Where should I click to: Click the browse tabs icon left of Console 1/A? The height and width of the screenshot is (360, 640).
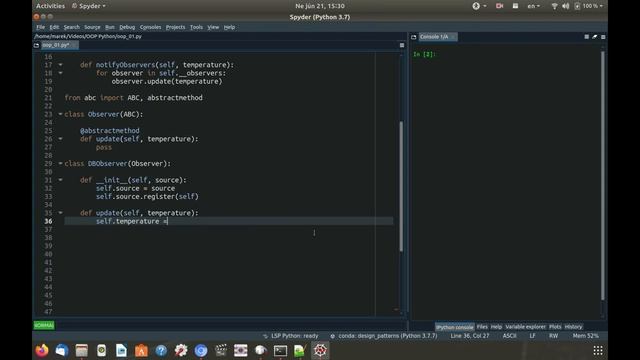[413, 37]
